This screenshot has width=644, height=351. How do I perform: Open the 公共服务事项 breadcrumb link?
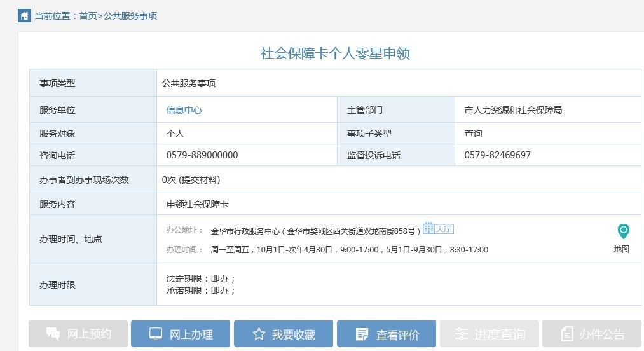tap(130, 16)
